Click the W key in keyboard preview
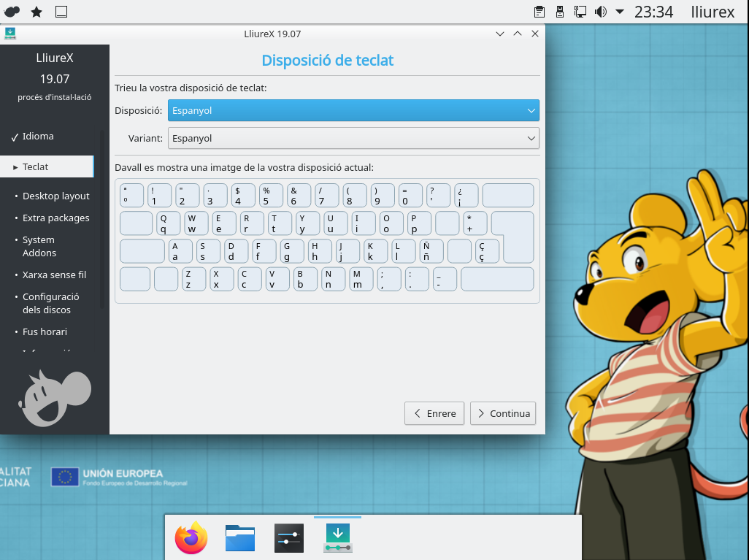The width and height of the screenshot is (749, 560). [x=196, y=223]
